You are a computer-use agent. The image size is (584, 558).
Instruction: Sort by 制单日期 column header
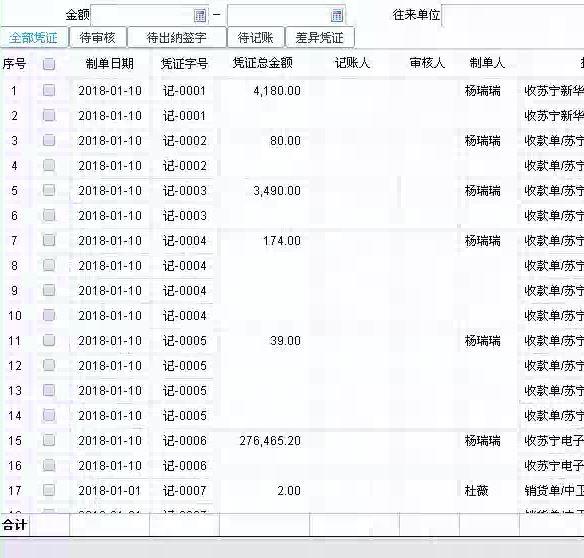[x=110, y=63]
